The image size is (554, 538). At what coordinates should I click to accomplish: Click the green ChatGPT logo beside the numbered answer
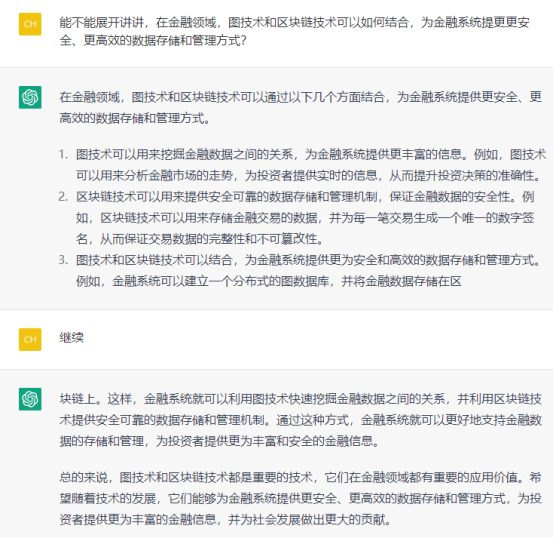click(30, 97)
